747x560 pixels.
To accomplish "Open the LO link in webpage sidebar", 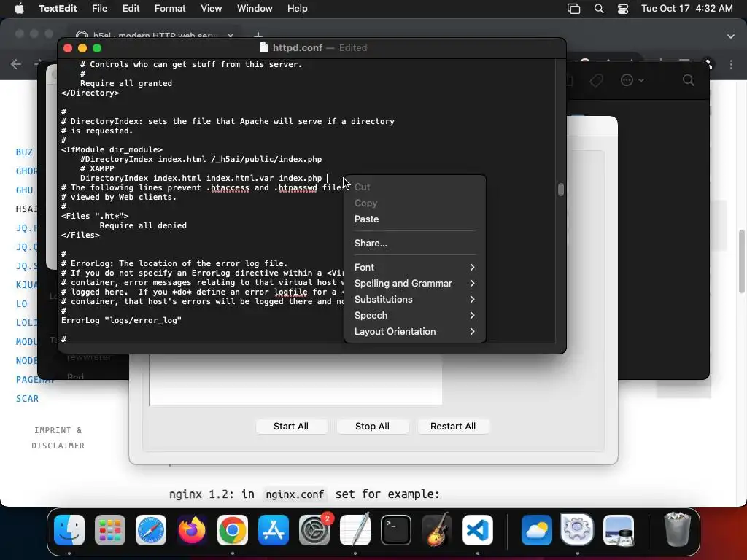I will coord(21,304).
